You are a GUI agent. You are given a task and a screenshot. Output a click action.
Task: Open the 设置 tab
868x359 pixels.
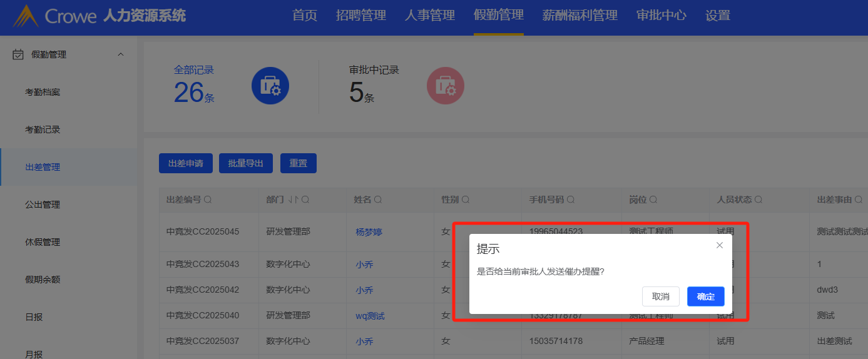(718, 16)
